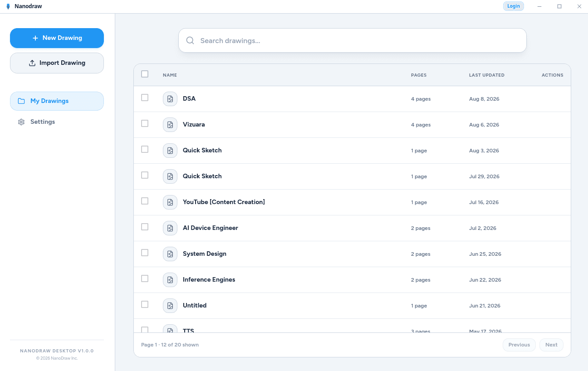Click the Nanodraw logo in the title bar

click(x=8, y=6)
